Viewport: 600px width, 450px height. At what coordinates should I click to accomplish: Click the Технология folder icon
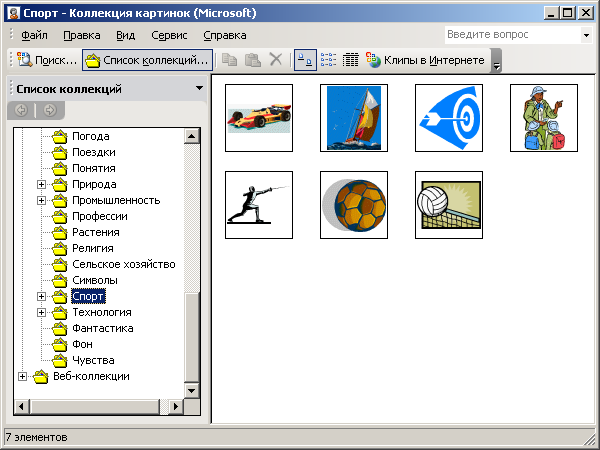(x=60, y=313)
